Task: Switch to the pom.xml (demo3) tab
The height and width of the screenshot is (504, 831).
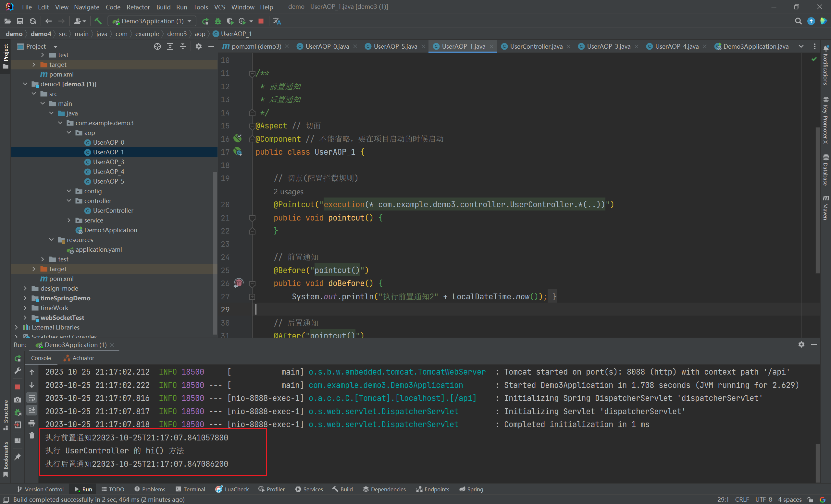Action: click(x=256, y=46)
